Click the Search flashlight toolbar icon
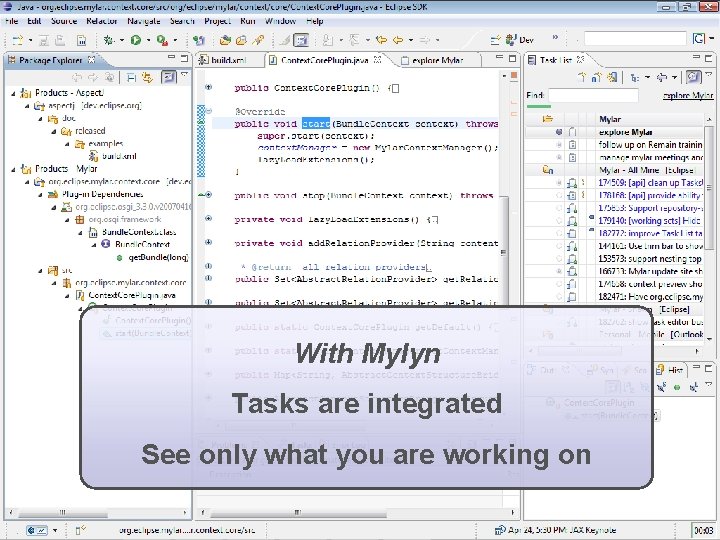The image size is (720, 540). 258,40
